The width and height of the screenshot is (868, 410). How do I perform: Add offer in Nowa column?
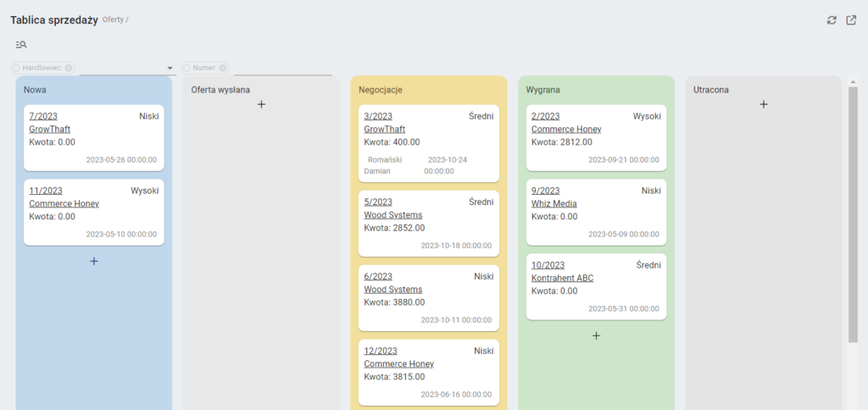93,261
